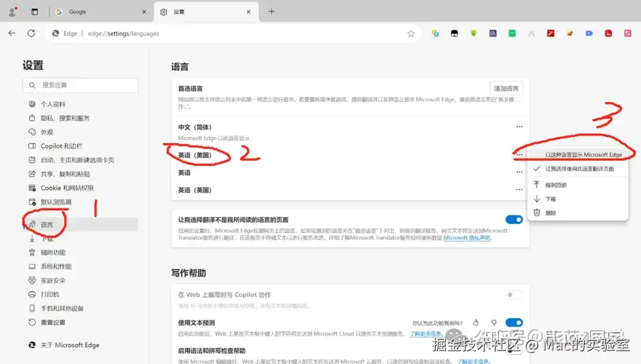Open 外观 settings section
641x364 pixels.
47,132
